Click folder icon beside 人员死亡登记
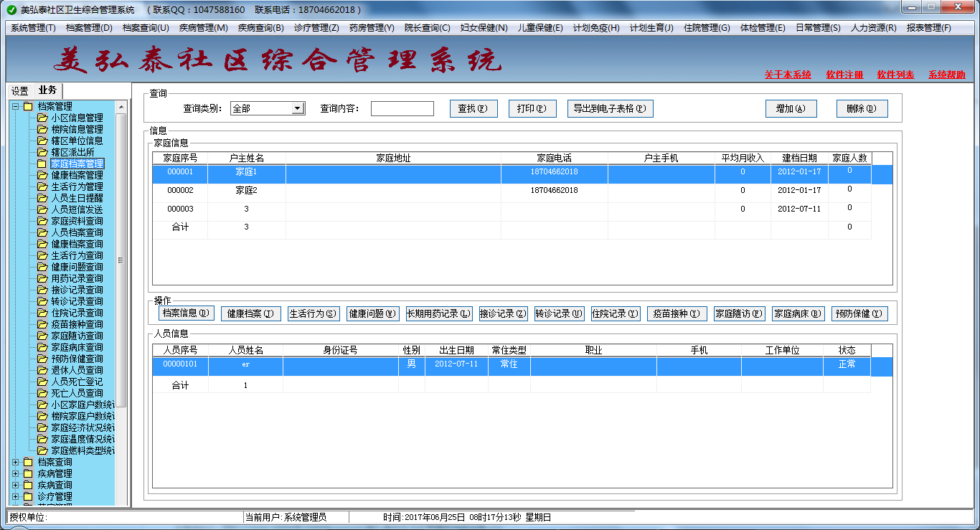The image size is (980, 530). 42,382
